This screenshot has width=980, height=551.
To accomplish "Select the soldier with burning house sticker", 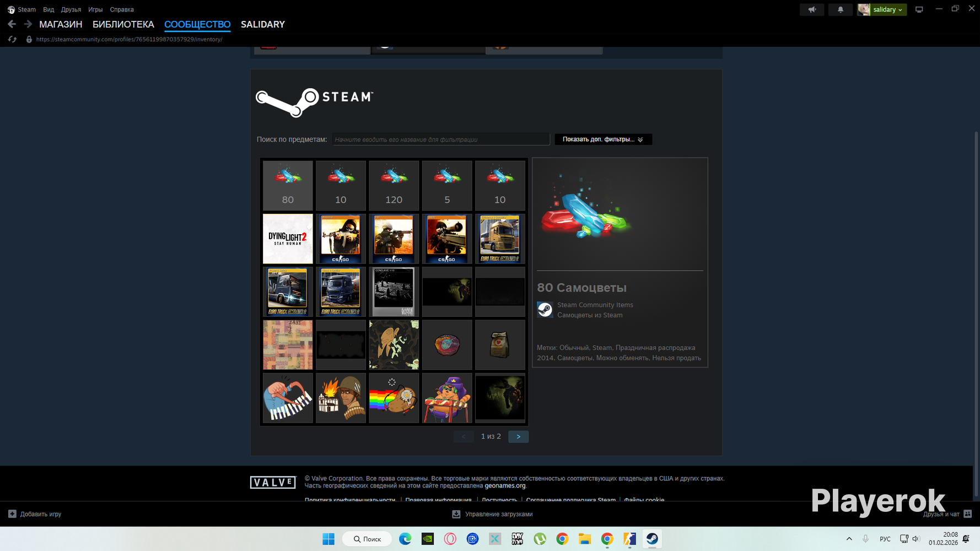I will (341, 398).
